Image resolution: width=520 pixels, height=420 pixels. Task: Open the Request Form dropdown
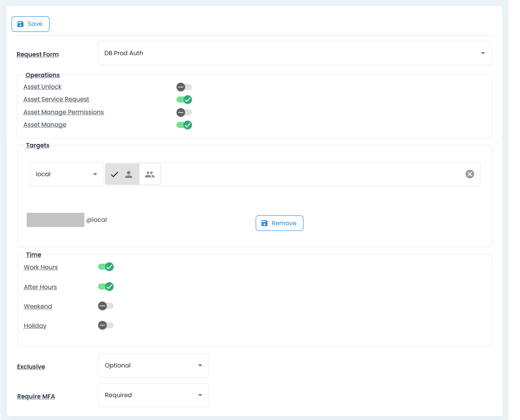point(294,53)
